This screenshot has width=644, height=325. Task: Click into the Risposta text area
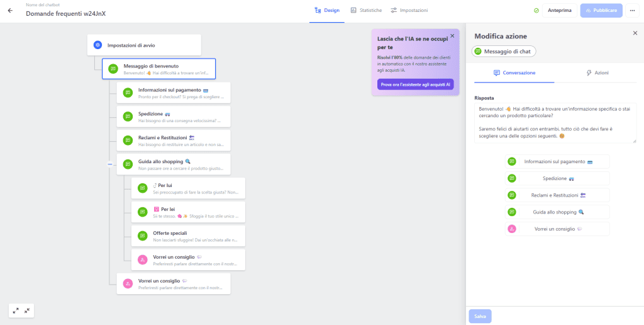(x=555, y=123)
